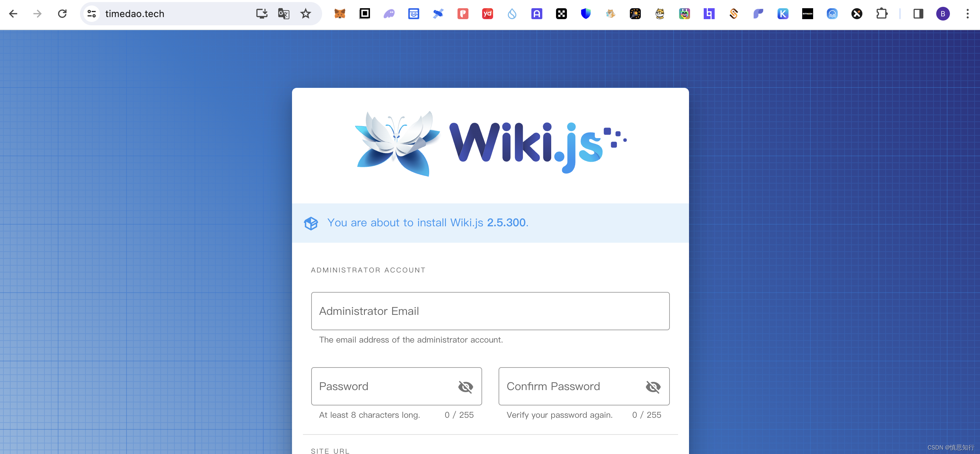Toggle the browser side panel
980x454 pixels.
click(x=918, y=14)
